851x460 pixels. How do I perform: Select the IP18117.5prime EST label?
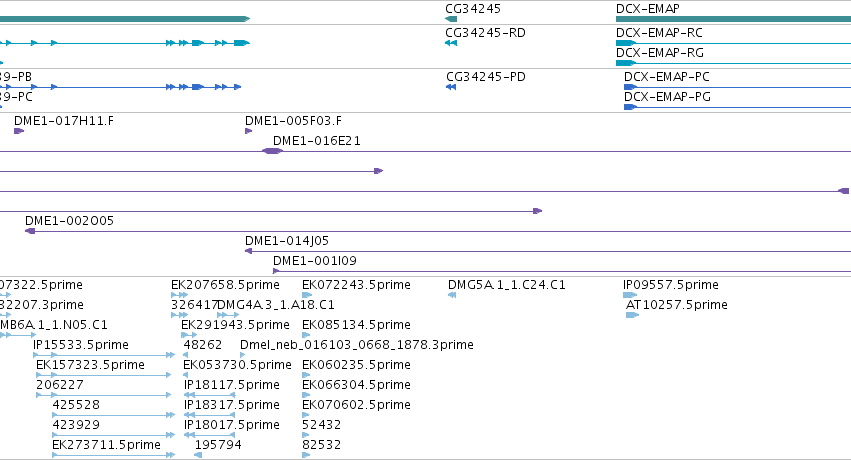pyautogui.click(x=232, y=385)
